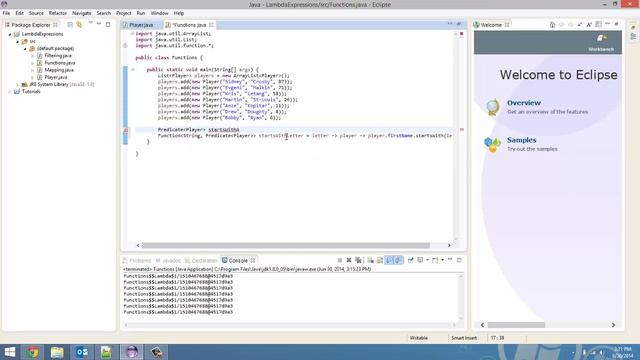Maximize the editor area
Image resolution: width=640 pixels, height=360 pixels.
[459, 24]
